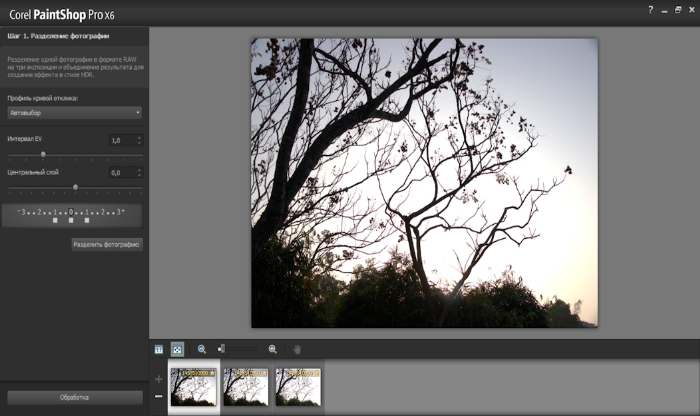Image resolution: width=700 pixels, height=416 pixels.
Task: Select the first exposure thumbnail
Action: [x=193, y=386]
